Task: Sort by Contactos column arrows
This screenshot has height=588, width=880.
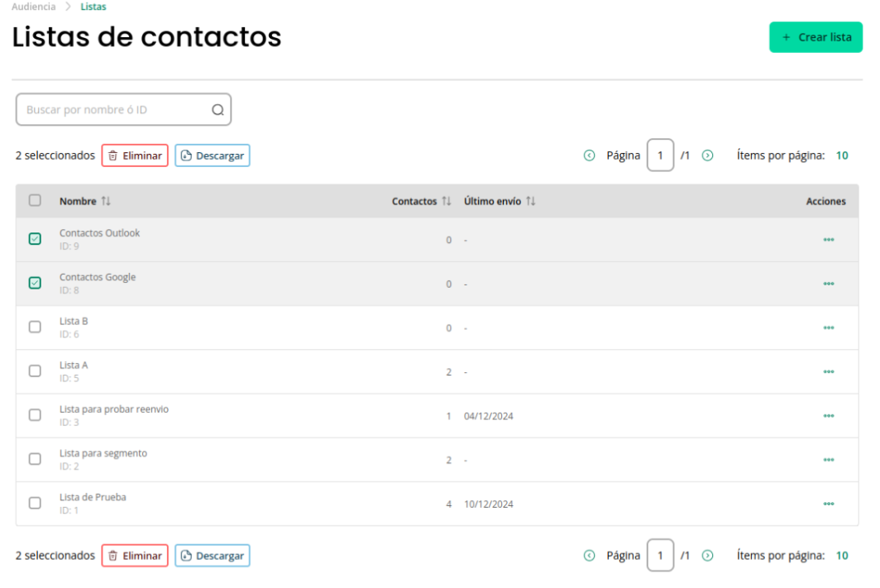Action: click(447, 201)
